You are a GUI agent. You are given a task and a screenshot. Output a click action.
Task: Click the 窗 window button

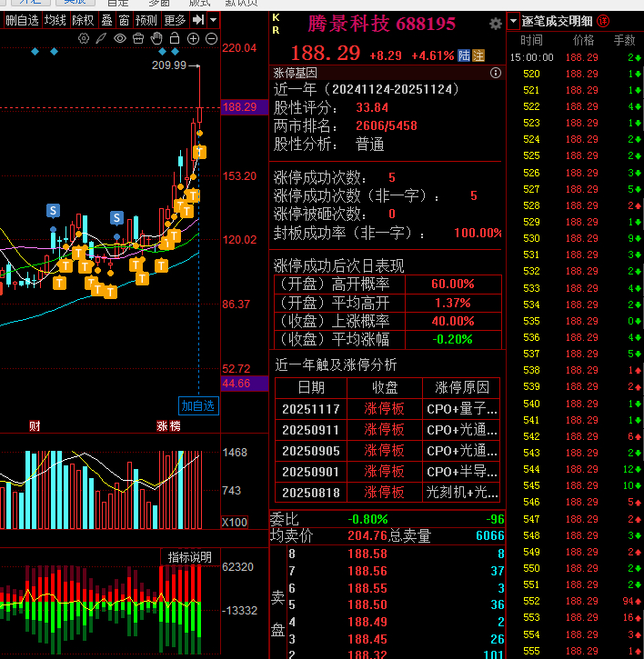point(124,20)
